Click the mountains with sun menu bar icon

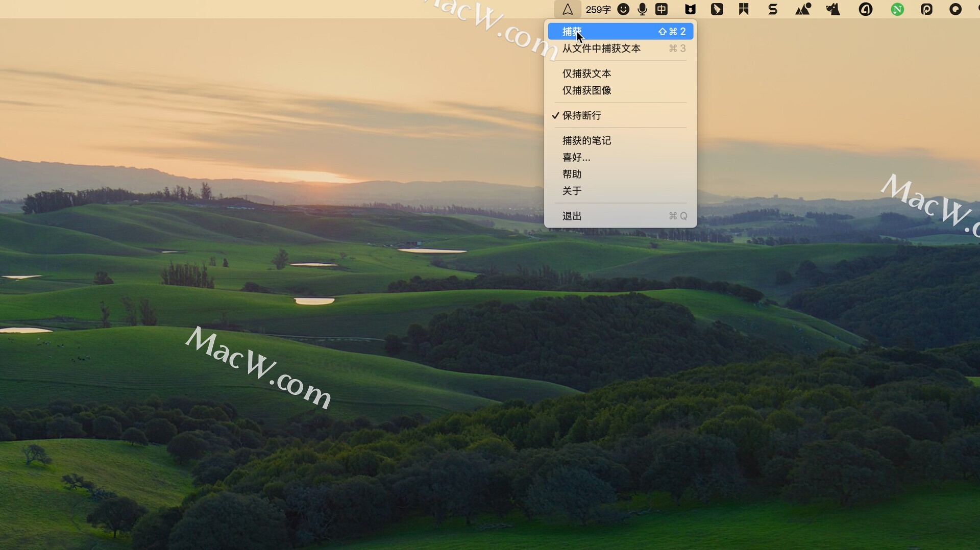803,9
